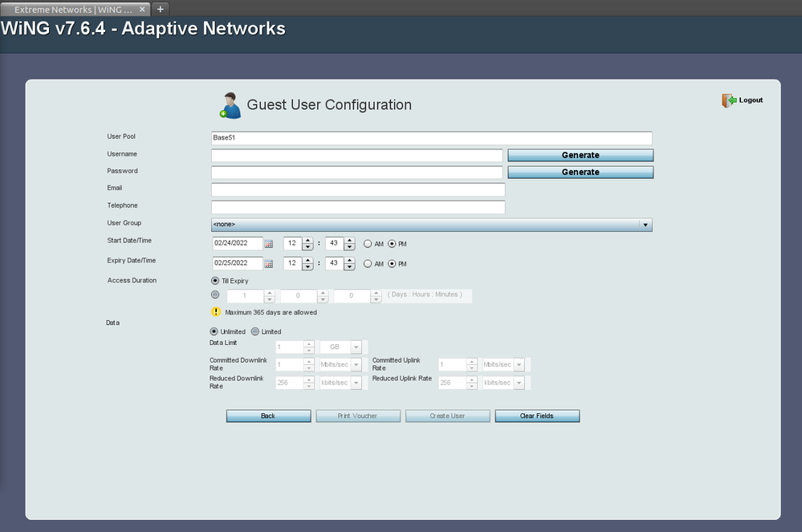Click the WiNG v7.6.4 - Adaptive Networks title
The height and width of the screenshot is (532, 802).
(x=143, y=28)
